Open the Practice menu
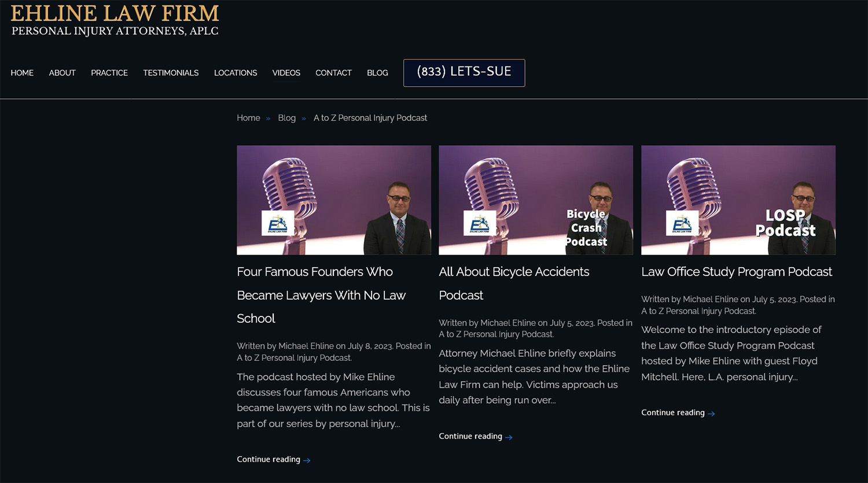This screenshot has width=868, height=483. [x=109, y=73]
